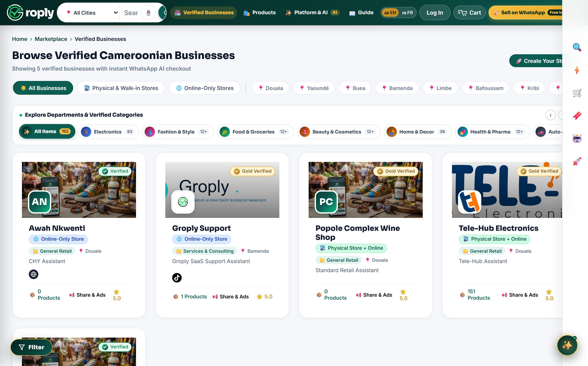Open the Filter button at bottom left
The image size is (588, 366).
click(31, 347)
